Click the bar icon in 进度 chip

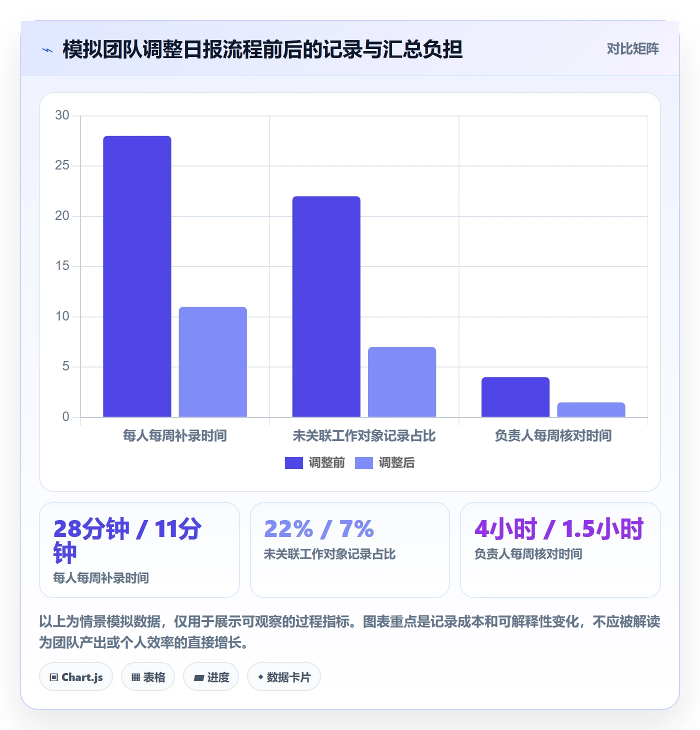(199, 678)
